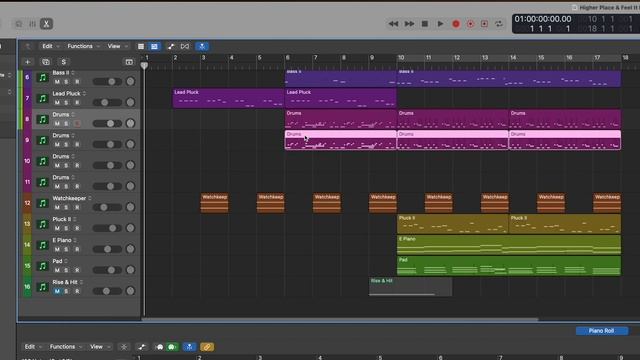Toggle blue Catch Playhead button in Piano Roll
Screen dimensions: 640x360
coord(189,347)
